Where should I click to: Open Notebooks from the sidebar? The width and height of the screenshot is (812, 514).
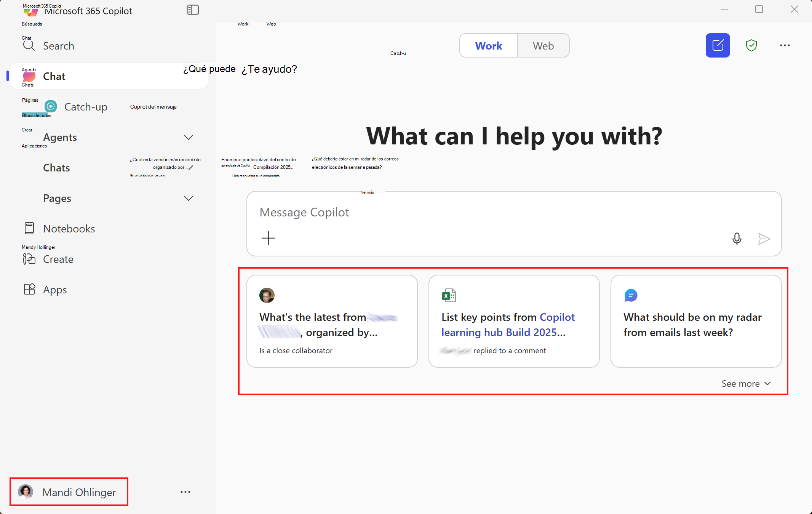coord(69,229)
